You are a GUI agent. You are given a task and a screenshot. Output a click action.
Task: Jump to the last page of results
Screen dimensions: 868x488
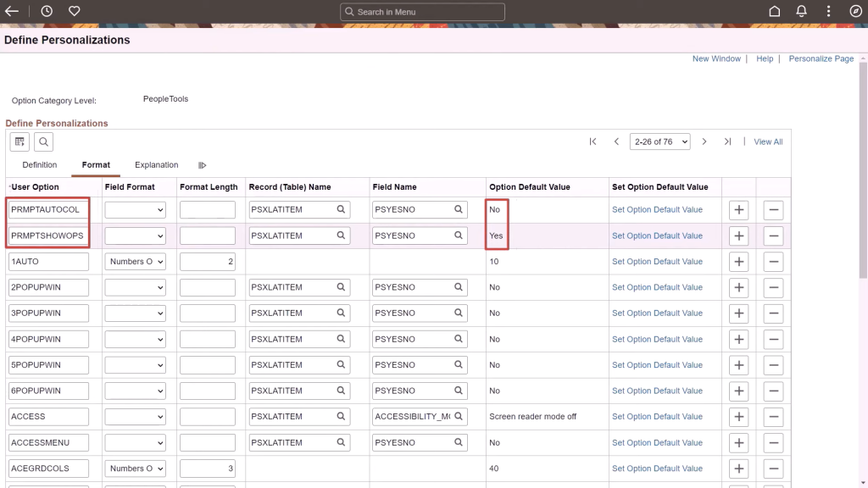(727, 141)
